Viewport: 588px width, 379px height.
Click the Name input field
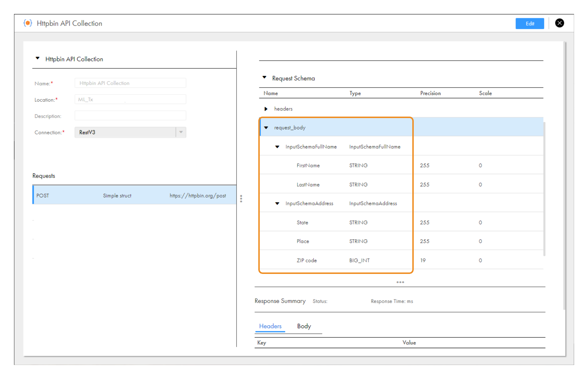pos(130,83)
